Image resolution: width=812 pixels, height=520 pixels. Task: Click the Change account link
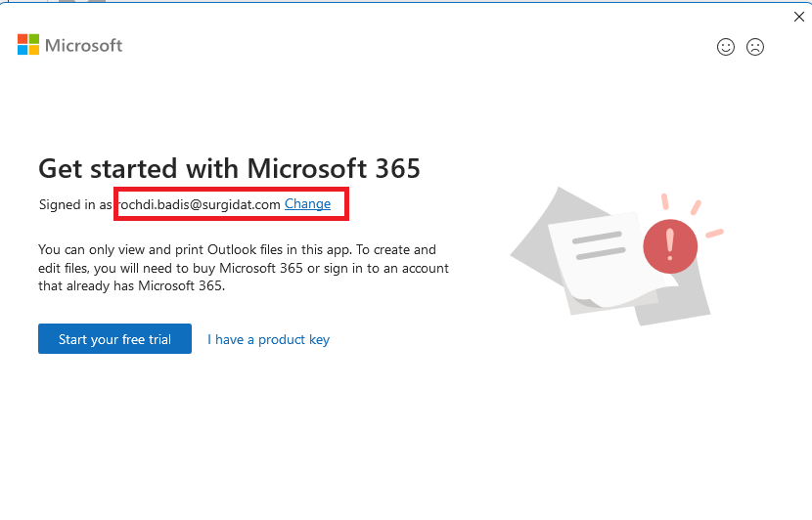[307, 204]
